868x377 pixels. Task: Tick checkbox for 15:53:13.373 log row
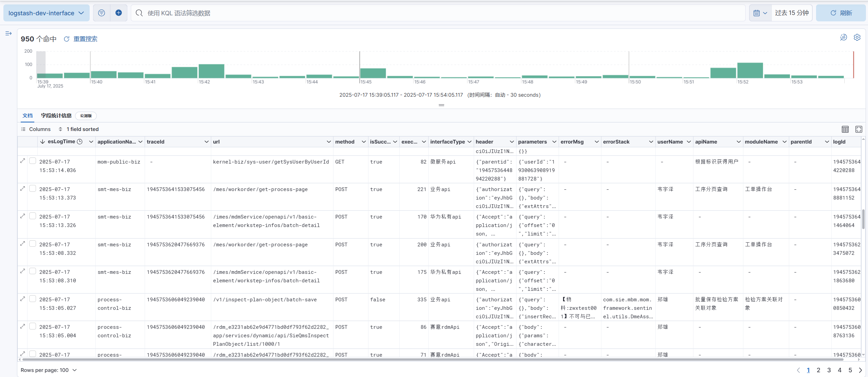33,188
